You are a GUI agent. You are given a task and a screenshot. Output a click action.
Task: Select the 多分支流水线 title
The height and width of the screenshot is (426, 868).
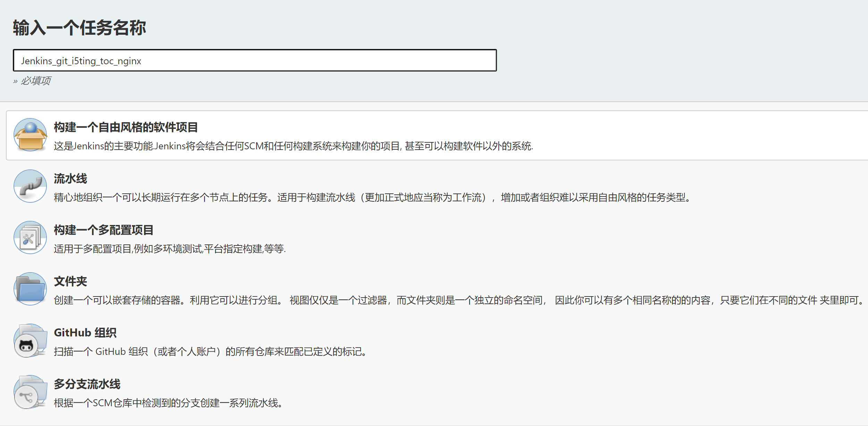[x=87, y=384]
